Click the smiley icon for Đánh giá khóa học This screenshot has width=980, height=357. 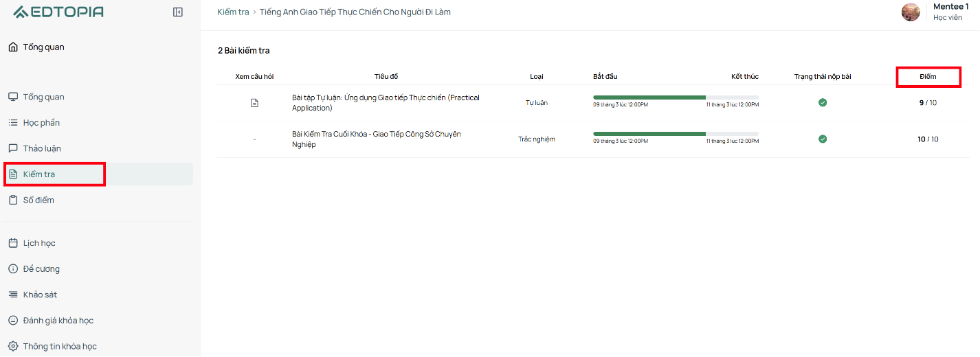[13, 321]
